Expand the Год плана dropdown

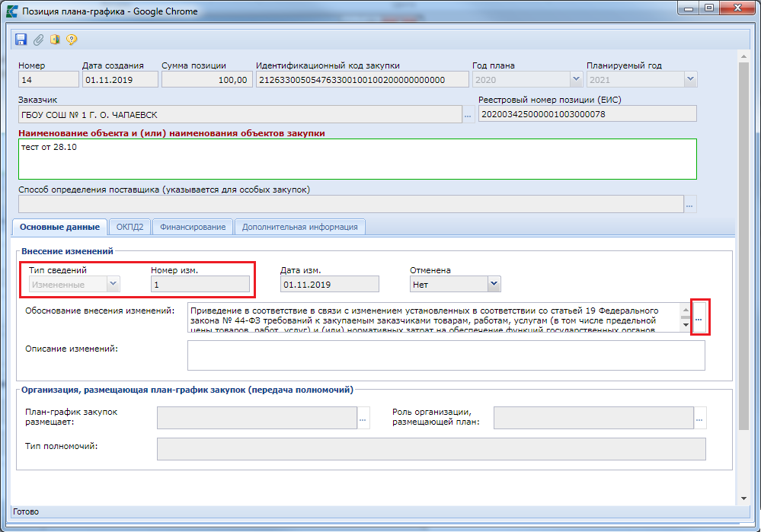576,79
